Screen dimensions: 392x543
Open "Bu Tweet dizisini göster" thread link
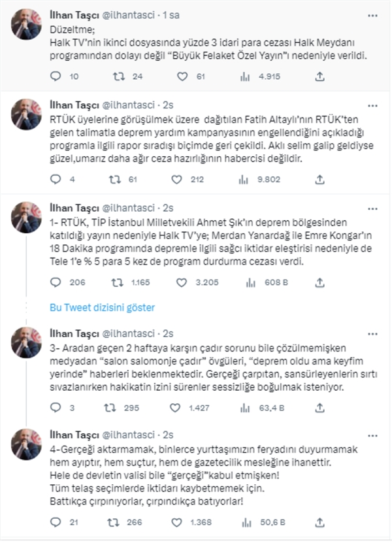point(103,307)
